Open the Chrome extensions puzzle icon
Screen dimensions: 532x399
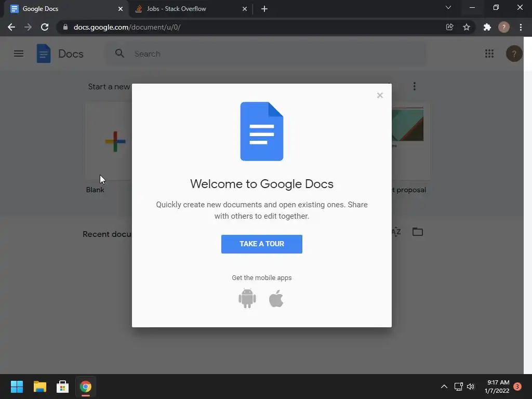(x=487, y=27)
